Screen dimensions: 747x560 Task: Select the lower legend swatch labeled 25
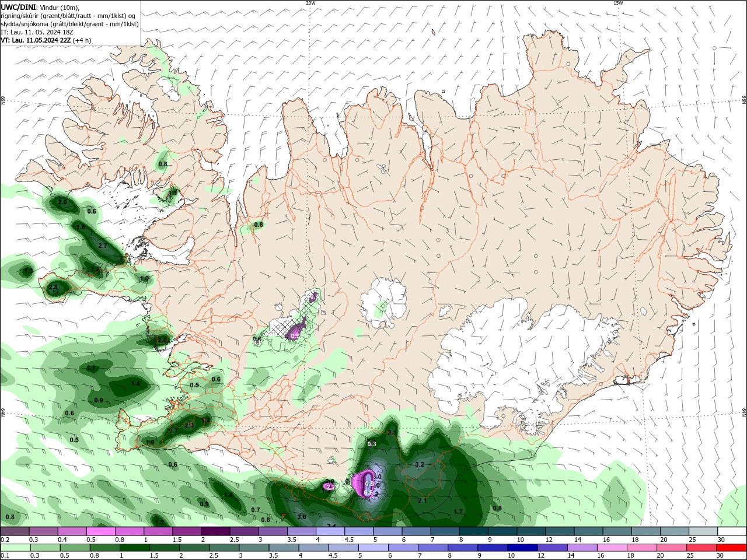(700, 548)
